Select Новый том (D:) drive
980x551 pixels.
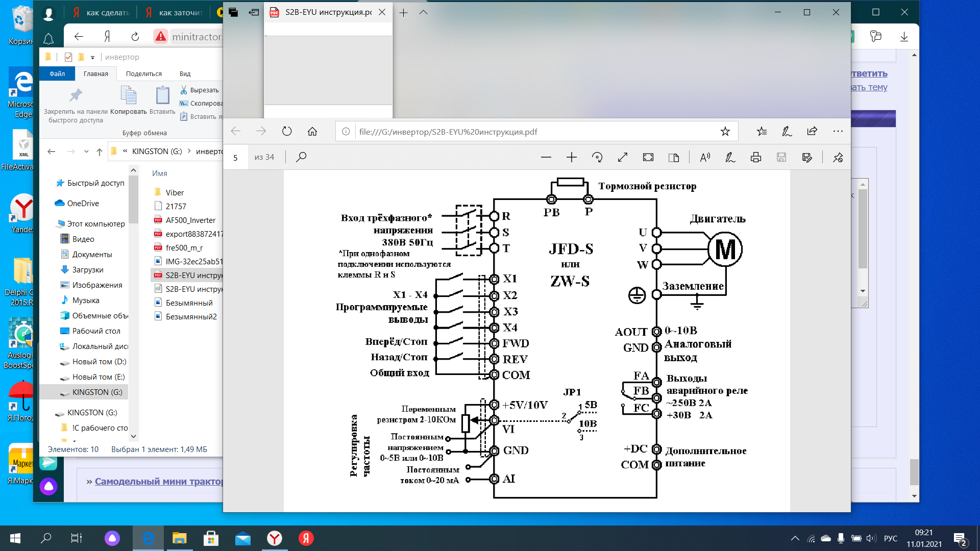click(x=93, y=361)
